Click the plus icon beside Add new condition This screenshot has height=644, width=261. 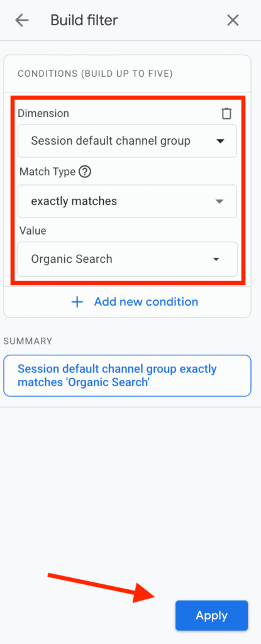[77, 303]
